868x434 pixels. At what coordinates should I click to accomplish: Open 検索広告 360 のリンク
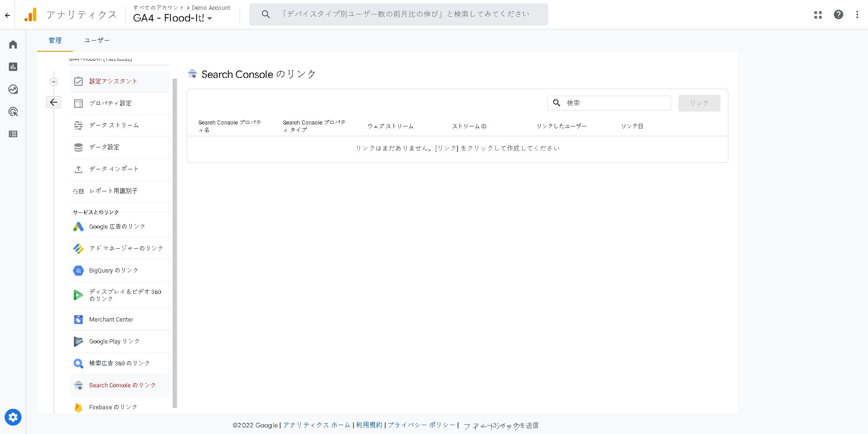[120, 364]
